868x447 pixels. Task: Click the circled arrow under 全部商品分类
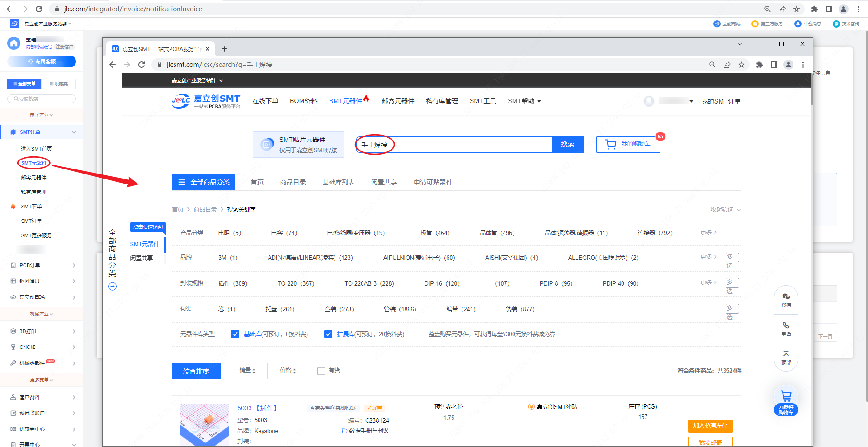pos(113,287)
